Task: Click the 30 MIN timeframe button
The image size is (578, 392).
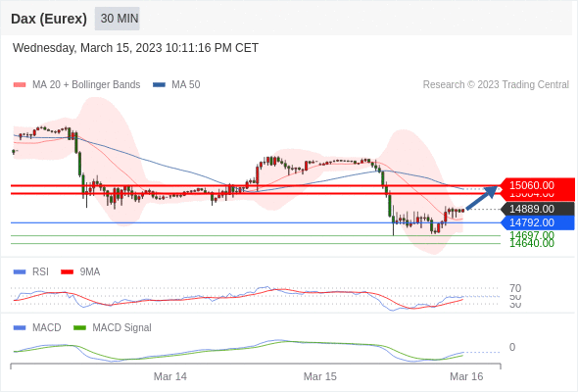Action: (118, 19)
